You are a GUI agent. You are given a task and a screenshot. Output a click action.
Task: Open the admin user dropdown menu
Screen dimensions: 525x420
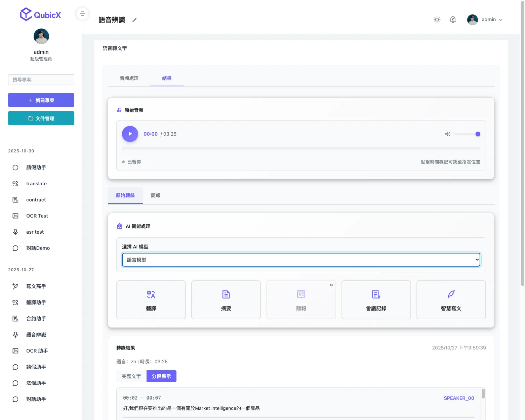(485, 20)
